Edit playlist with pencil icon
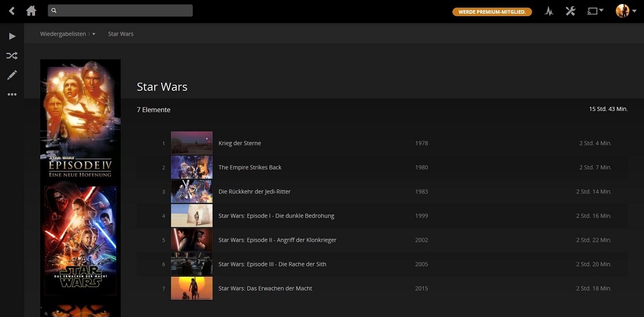 (12, 75)
